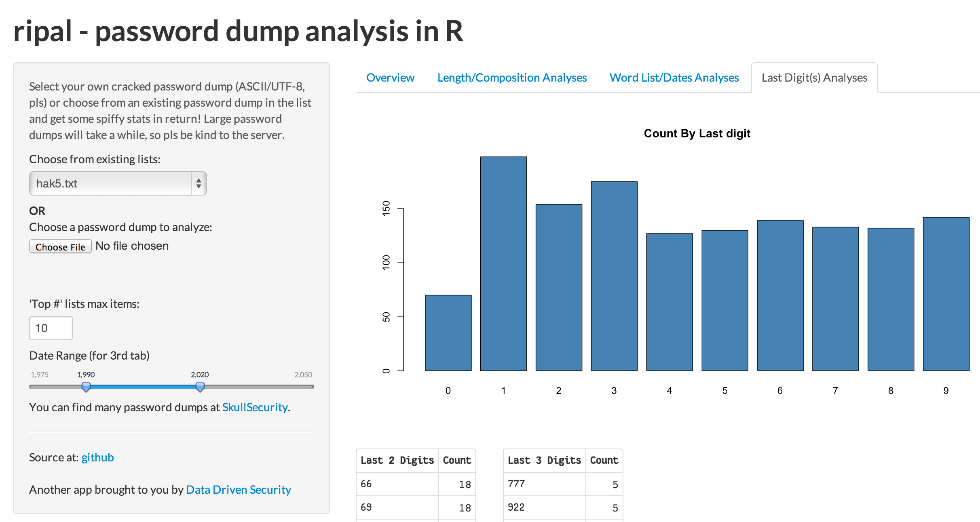Select the Word List/Dates Analyses tab

click(x=674, y=78)
